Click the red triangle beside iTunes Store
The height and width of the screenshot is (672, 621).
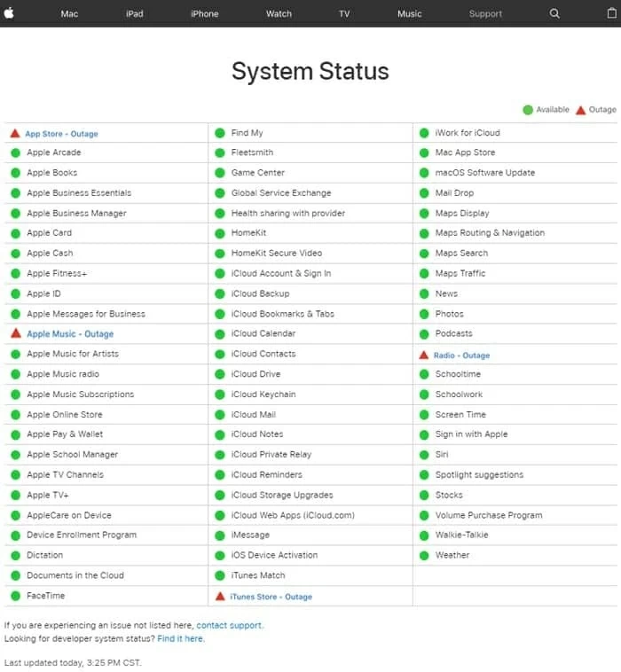(x=220, y=596)
